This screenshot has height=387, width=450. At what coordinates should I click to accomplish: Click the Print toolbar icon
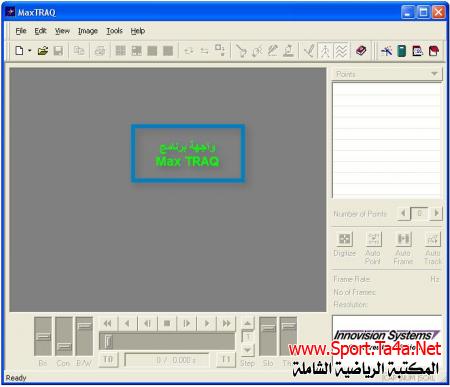100,51
